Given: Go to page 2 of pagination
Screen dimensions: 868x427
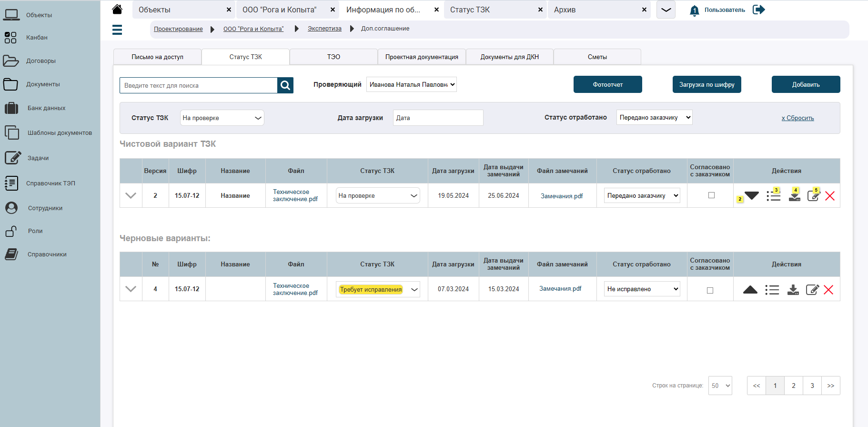Looking at the screenshot, I should pos(793,386).
